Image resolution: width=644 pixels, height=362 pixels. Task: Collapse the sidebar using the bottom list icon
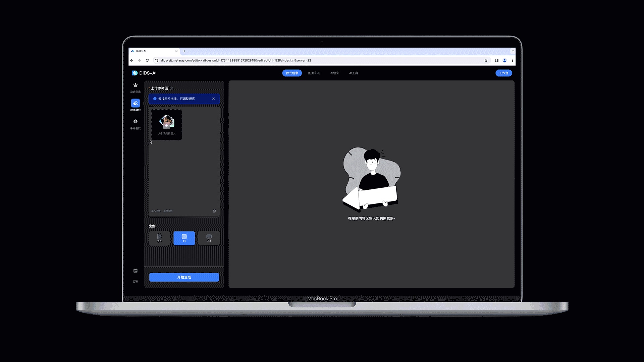(135, 282)
